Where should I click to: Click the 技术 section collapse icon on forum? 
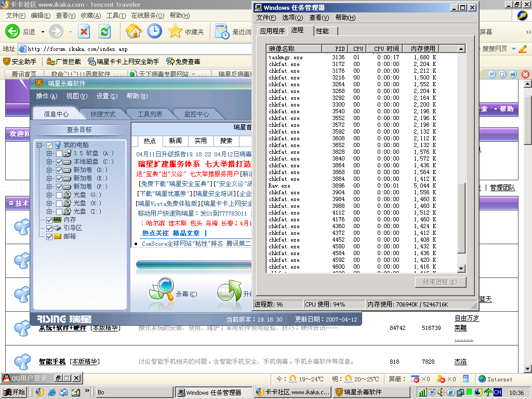click(11, 203)
